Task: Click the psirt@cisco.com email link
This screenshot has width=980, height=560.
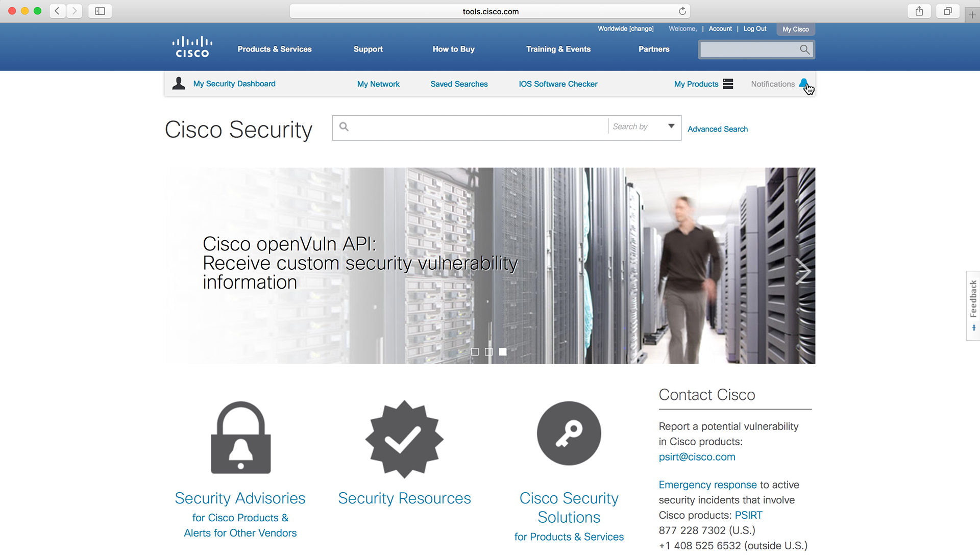Action: 697,457
